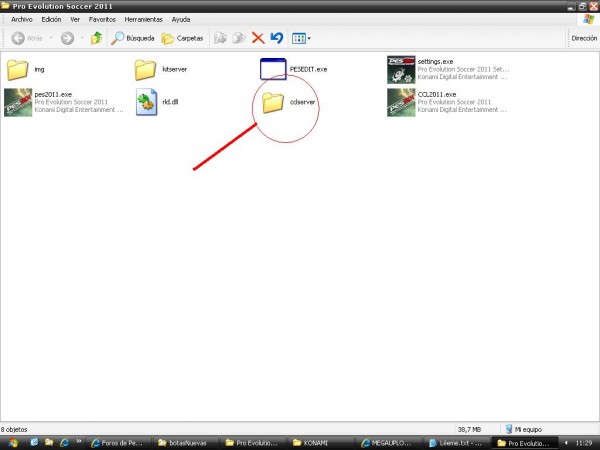
Task: Click the Windows flag logo throbber
Action: coord(589,20)
